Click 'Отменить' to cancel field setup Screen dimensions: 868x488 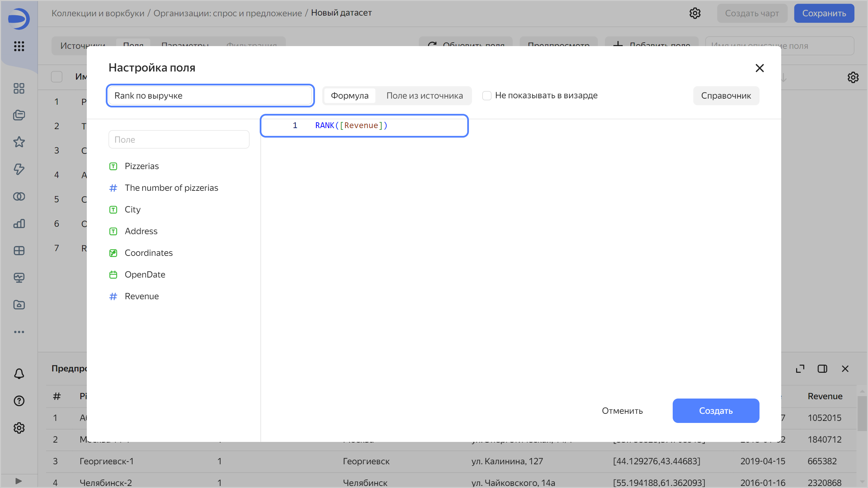click(x=622, y=411)
